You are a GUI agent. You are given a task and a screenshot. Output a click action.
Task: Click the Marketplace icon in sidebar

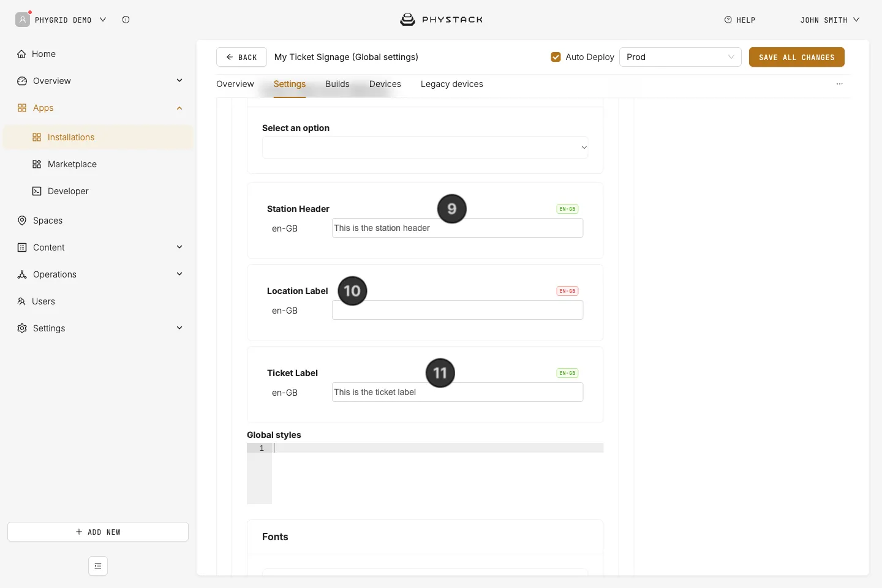tap(37, 164)
